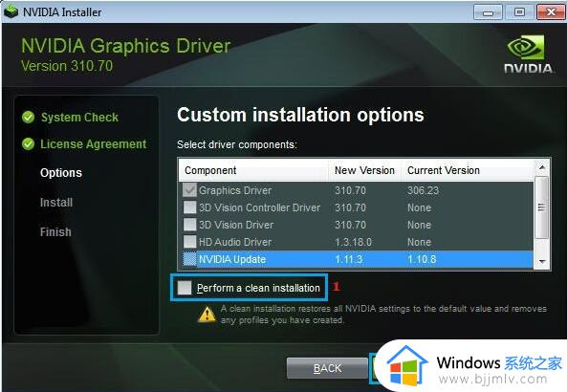Screen dimensions: 567x392
Task: Check the HD Audio Driver checkbox
Action: (x=190, y=242)
